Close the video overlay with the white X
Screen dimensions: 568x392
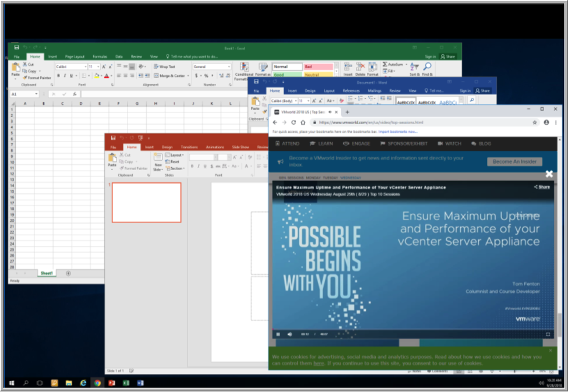coord(549,174)
